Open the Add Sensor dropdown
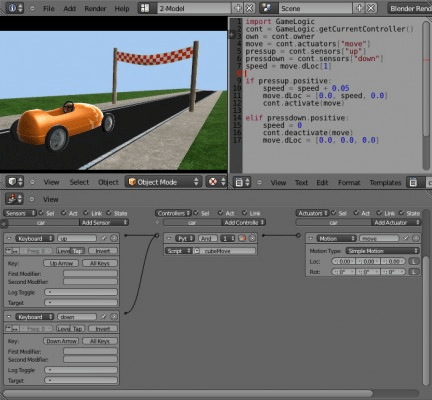The image size is (432, 400). click(x=104, y=222)
